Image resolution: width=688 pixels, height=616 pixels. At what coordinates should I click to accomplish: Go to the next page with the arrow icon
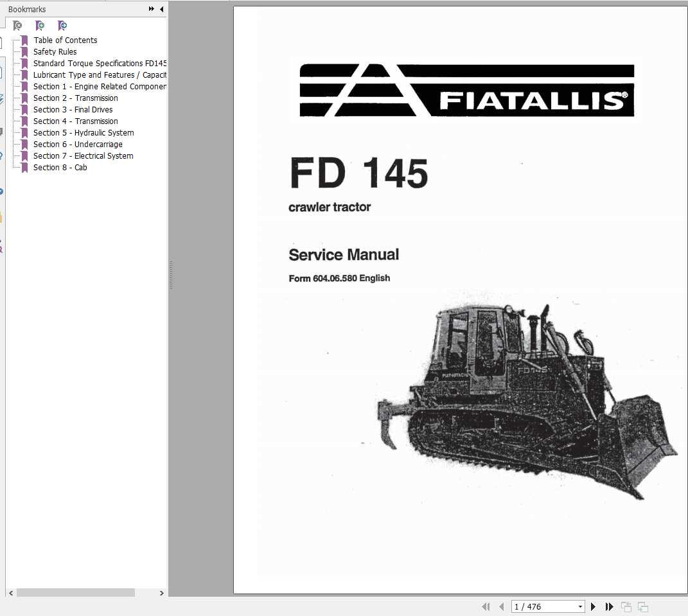click(592, 606)
